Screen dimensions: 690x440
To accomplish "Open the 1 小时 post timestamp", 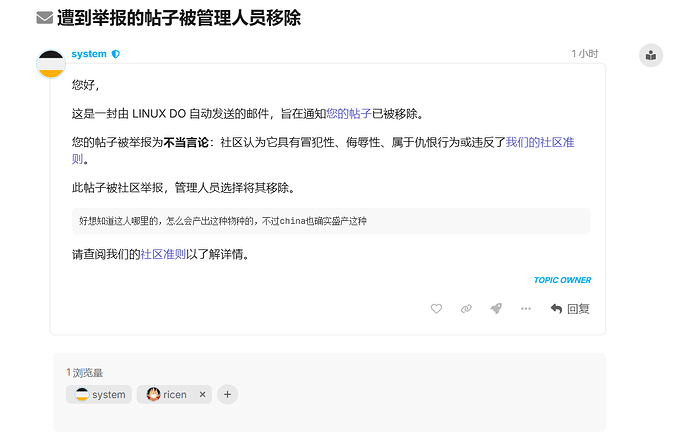I will click(x=585, y=54).
